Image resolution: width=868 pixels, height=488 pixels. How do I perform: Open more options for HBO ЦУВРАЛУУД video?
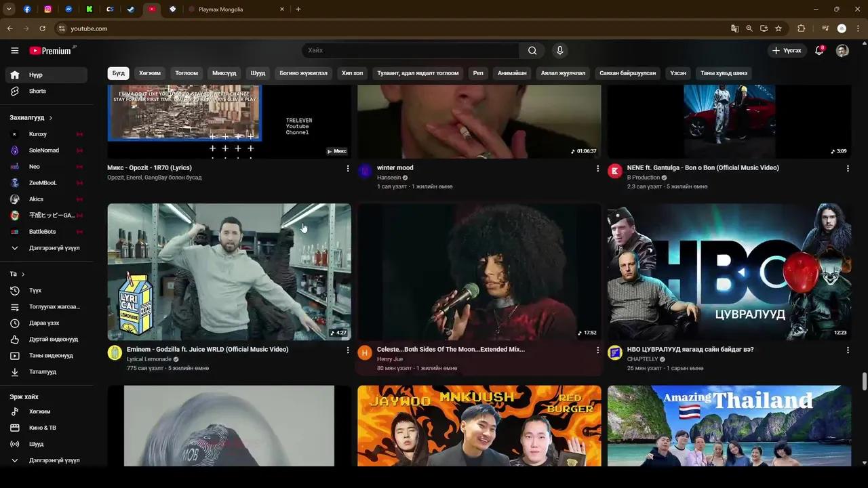[848, 350]
